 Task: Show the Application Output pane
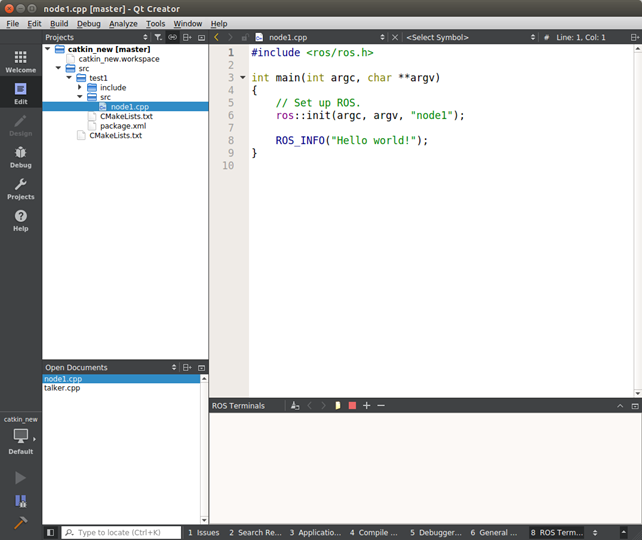coord(315,532)
